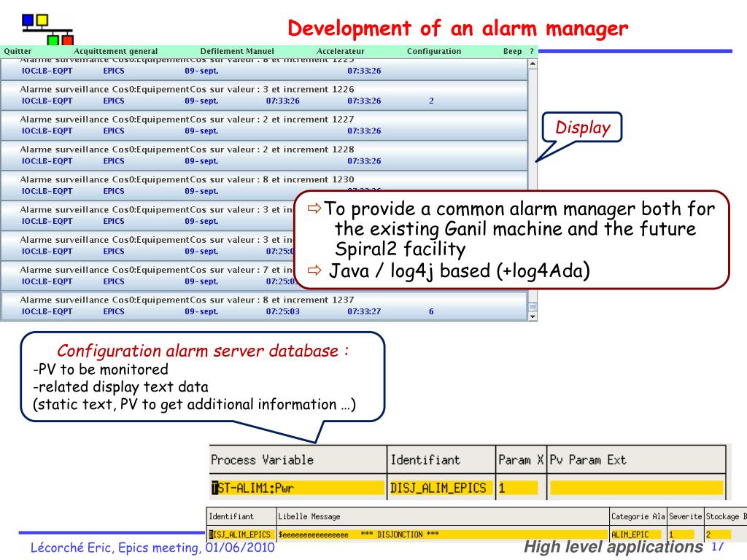Click the alarm list scroll down arrow
The height and width of the screenshot is (560, 747).
[x=533, y=316]
